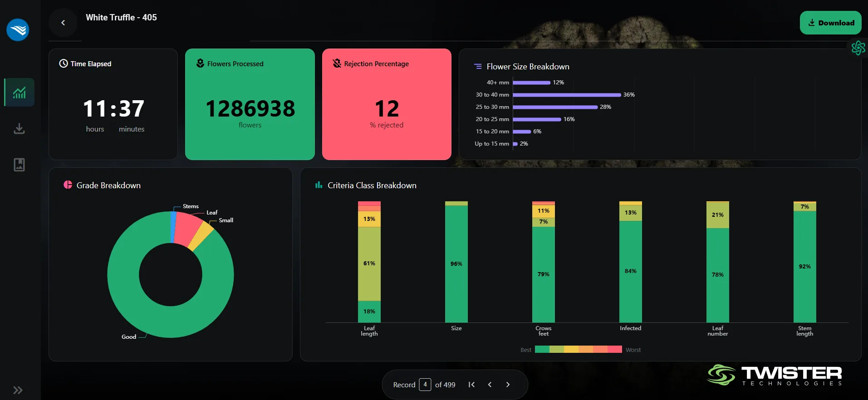Click the 84% Infected bar segment
This screenshot has width=868, height=400.
(630, 271)
